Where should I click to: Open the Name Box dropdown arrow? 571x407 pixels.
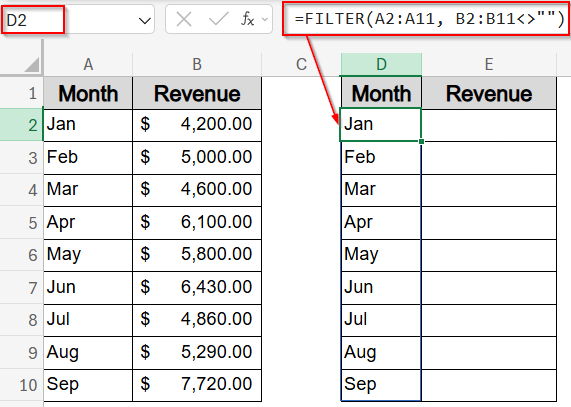(x=145, y=20)
